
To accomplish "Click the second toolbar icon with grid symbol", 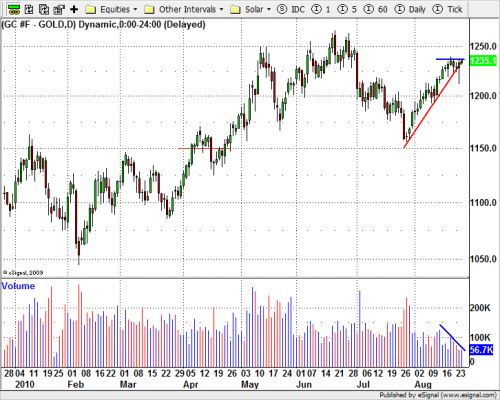I will 29,9.
